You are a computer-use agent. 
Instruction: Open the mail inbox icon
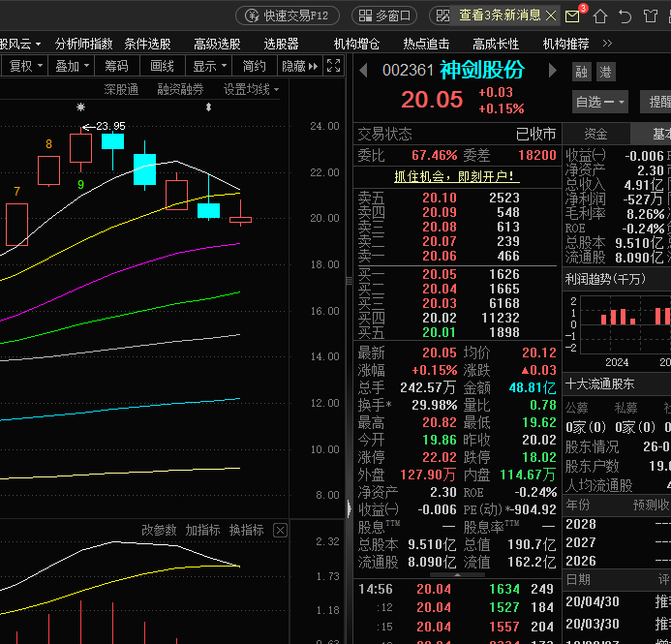tap(572, 16)
